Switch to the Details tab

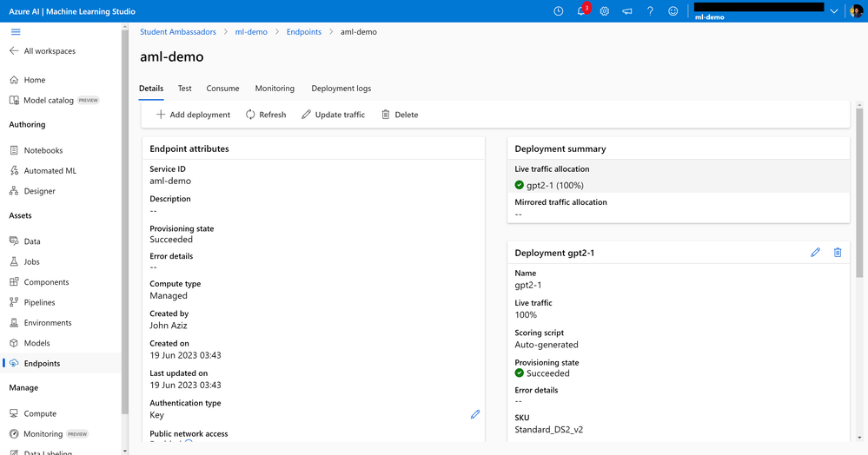tap(151, 88)
